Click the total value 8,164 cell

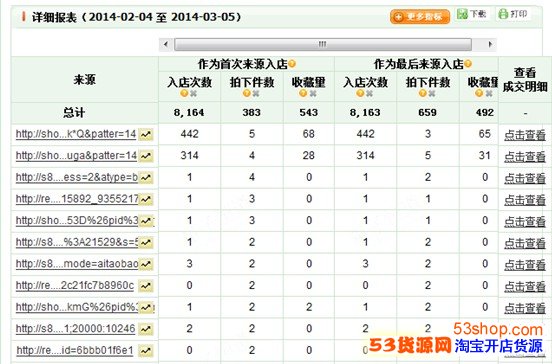coord(189,113)
